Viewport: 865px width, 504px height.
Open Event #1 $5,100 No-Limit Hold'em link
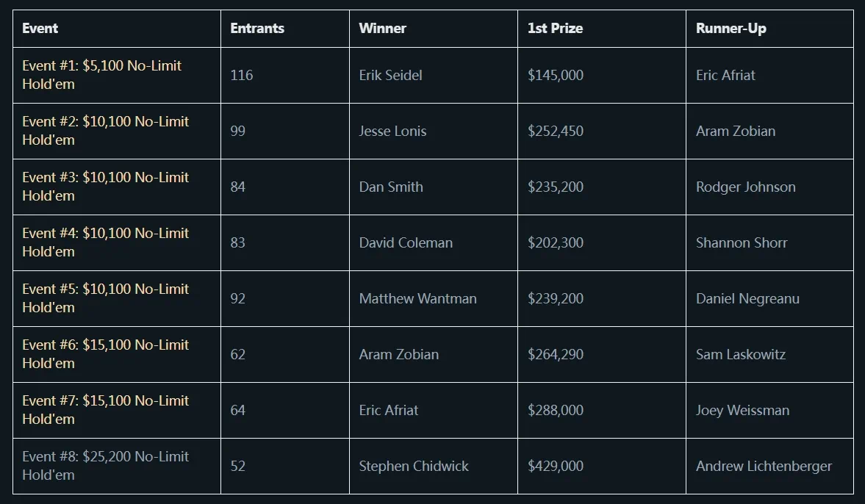click(x=101, y=66)
